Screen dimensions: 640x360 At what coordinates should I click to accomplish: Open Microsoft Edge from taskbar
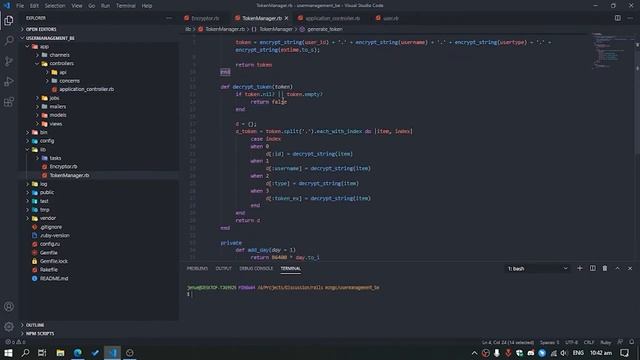click(x=78, y=353)
